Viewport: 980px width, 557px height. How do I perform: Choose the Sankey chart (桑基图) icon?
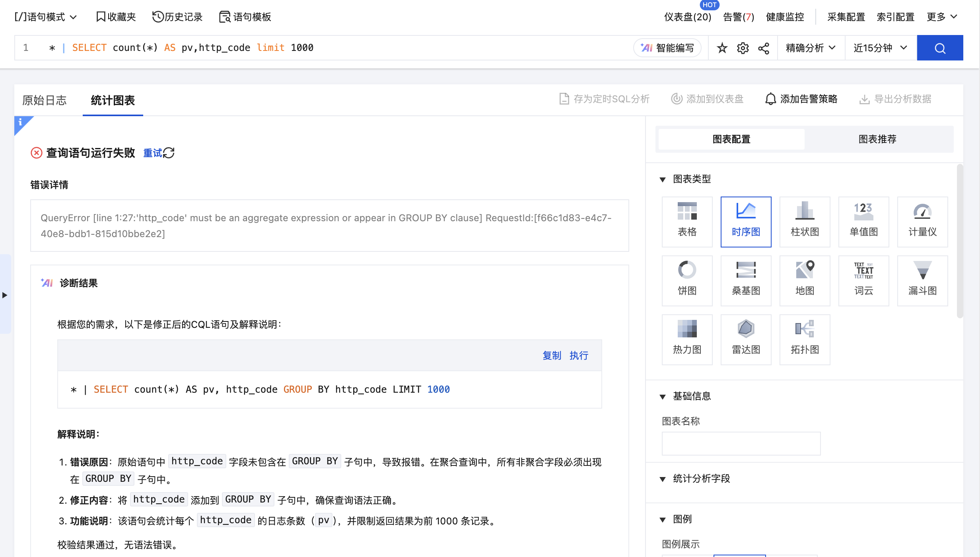tap(746, 280)
